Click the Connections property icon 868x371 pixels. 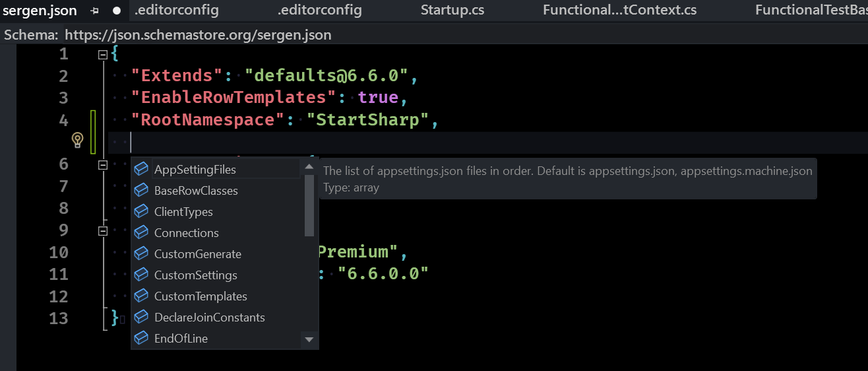click(x=141, y=233)
